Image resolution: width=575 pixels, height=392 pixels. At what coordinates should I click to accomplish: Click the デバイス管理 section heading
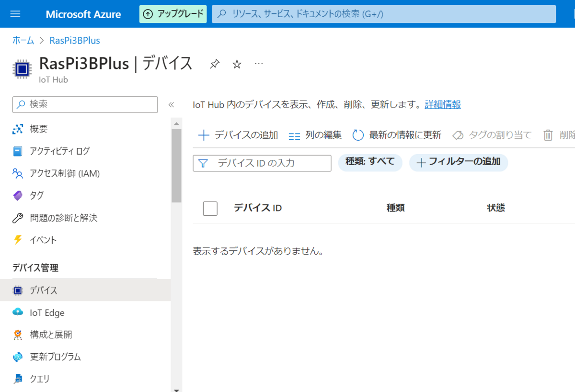click(35, 268)
